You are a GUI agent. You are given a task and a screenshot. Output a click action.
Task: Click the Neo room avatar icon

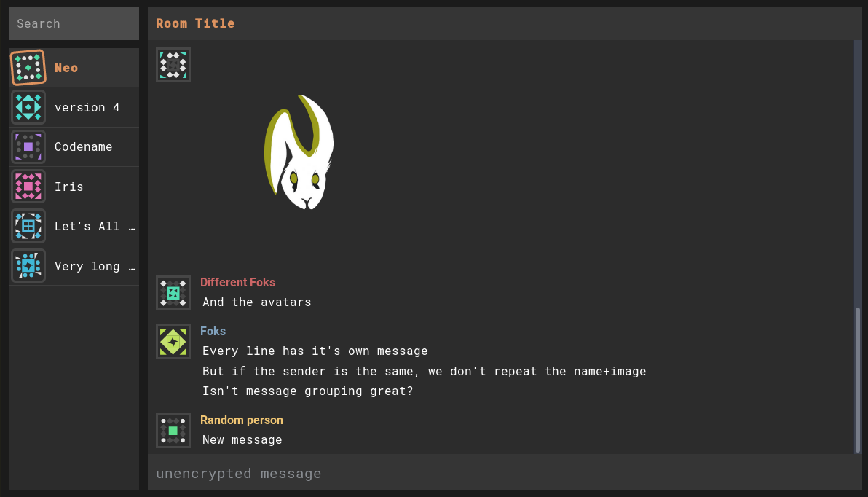pos(28,68)
